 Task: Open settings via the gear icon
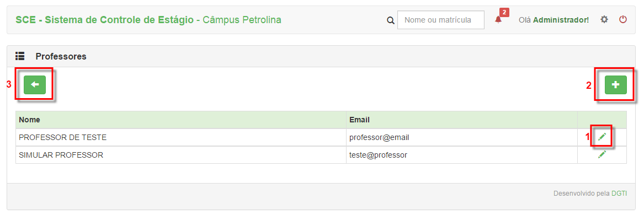point(604,19)
